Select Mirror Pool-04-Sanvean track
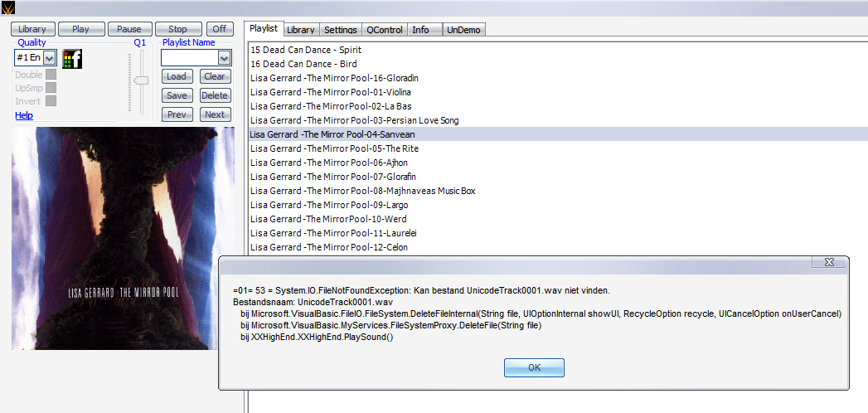Viewport: 868px width, 413px height. (x=558, y=134)
